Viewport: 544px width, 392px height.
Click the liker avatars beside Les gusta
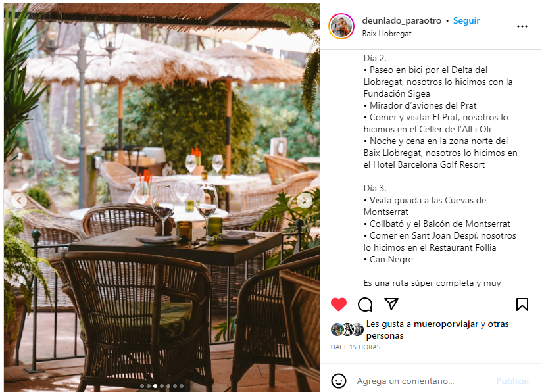pyautogui.click(x=347, y=330)
